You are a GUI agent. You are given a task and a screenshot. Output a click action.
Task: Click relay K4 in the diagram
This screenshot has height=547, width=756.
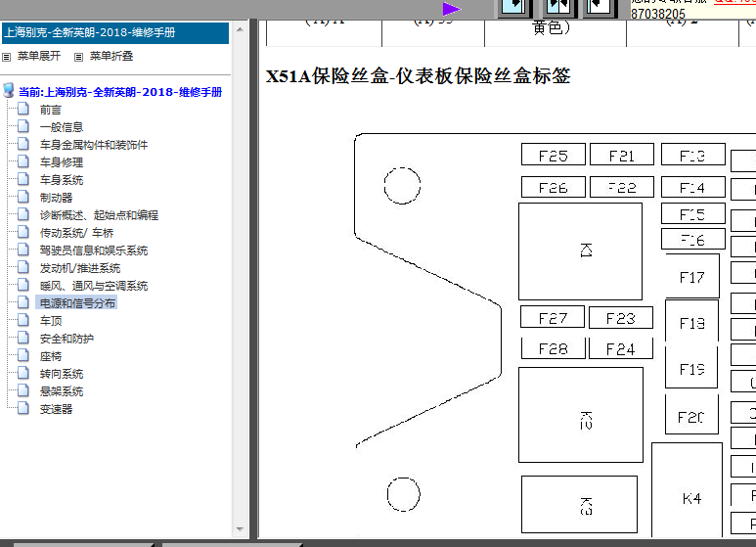688,490
